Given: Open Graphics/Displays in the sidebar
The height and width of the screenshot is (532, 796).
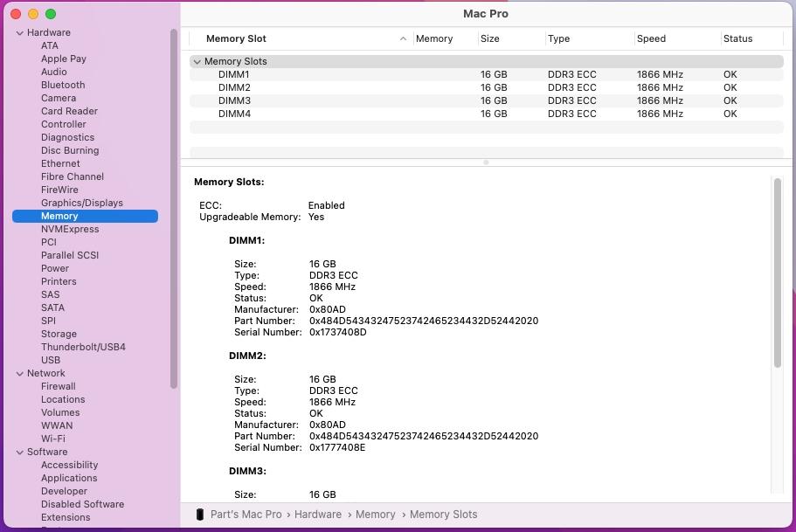Looking at the screenshot, I should coord(81,203).
